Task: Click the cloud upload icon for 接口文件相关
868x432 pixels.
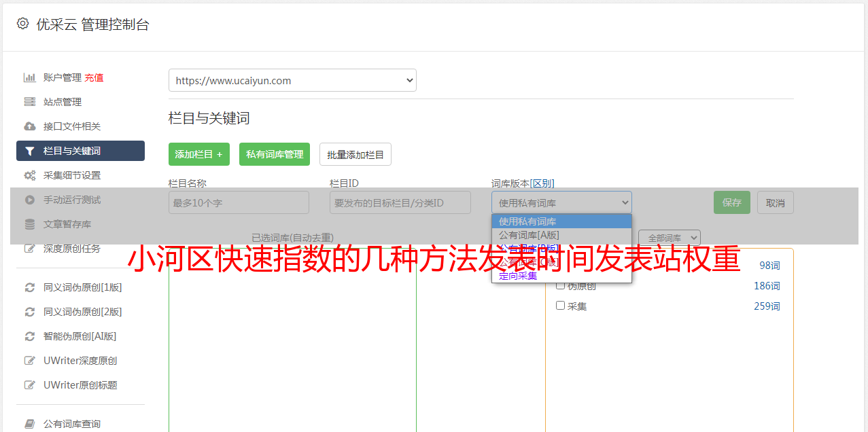Action: [29, 126]
